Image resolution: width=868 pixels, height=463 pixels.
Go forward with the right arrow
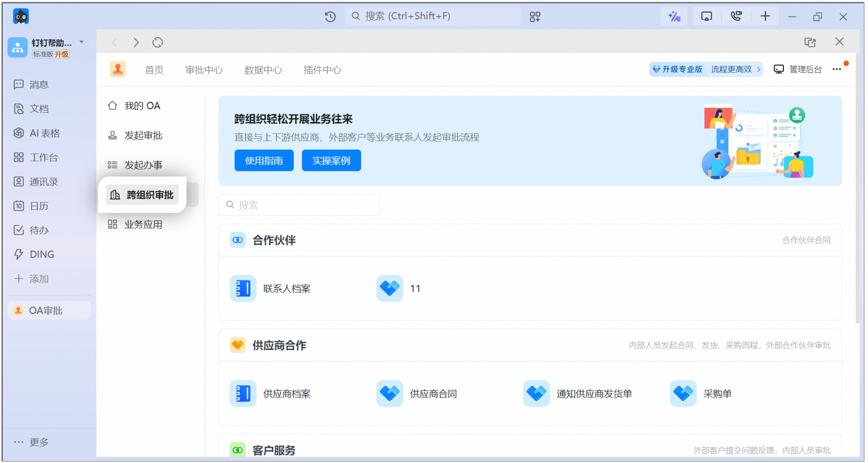click(x=136, y=42)
